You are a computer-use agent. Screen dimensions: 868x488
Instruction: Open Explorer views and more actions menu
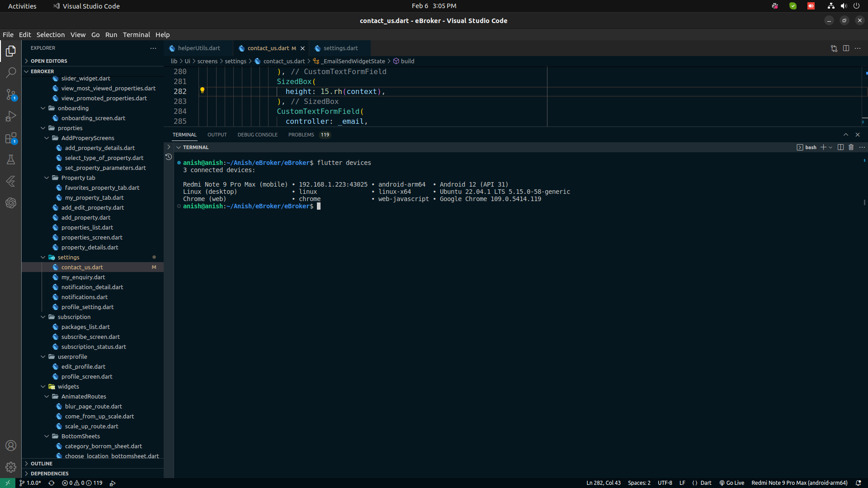point(153,48)
